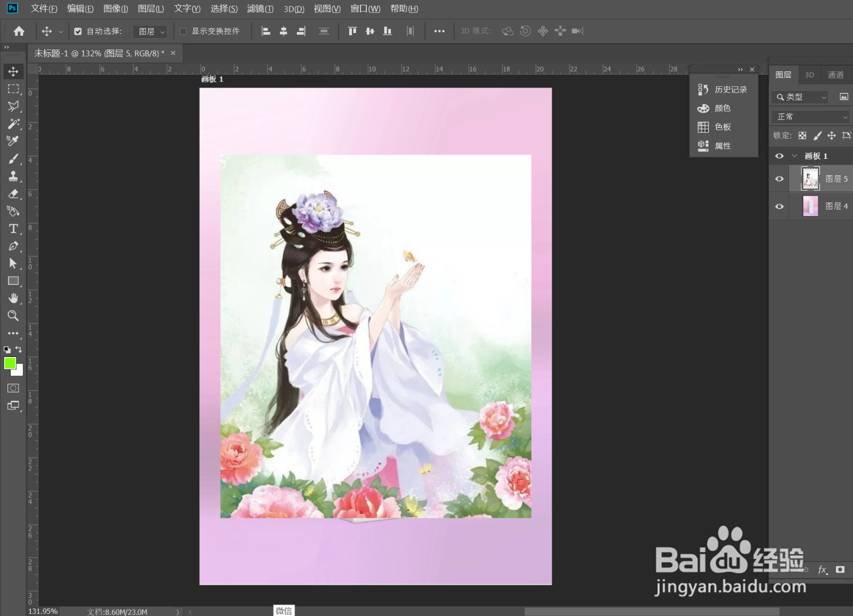
Task: Select the Zoom tool
Action: (x=13, y=315)
